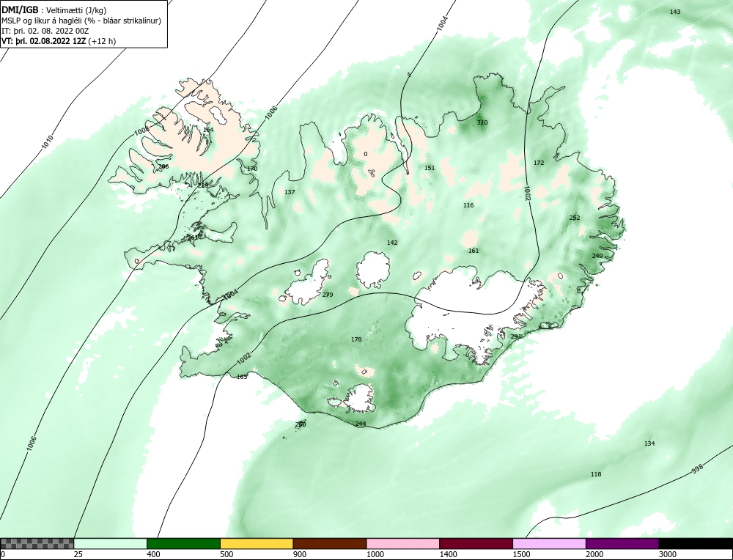Pick the light purple 1500–2000 legend swatch
Screen dimensions: 733x560
coord(549,543)
